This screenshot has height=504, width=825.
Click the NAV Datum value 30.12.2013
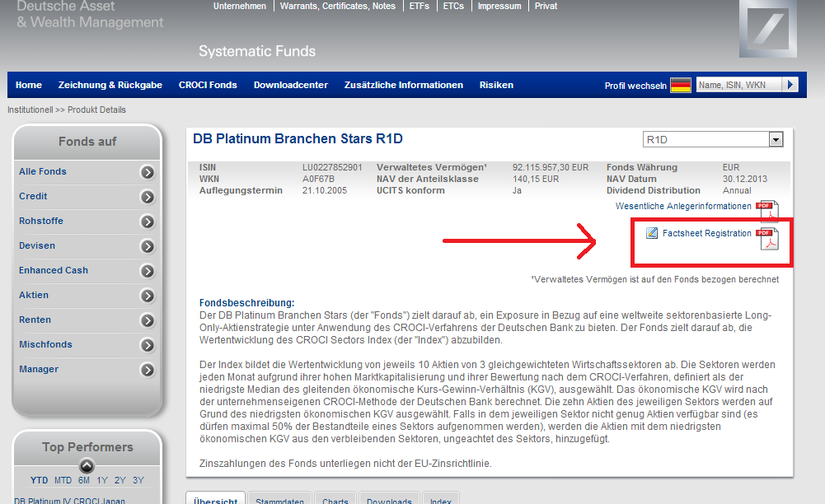(x=744, y=179)
